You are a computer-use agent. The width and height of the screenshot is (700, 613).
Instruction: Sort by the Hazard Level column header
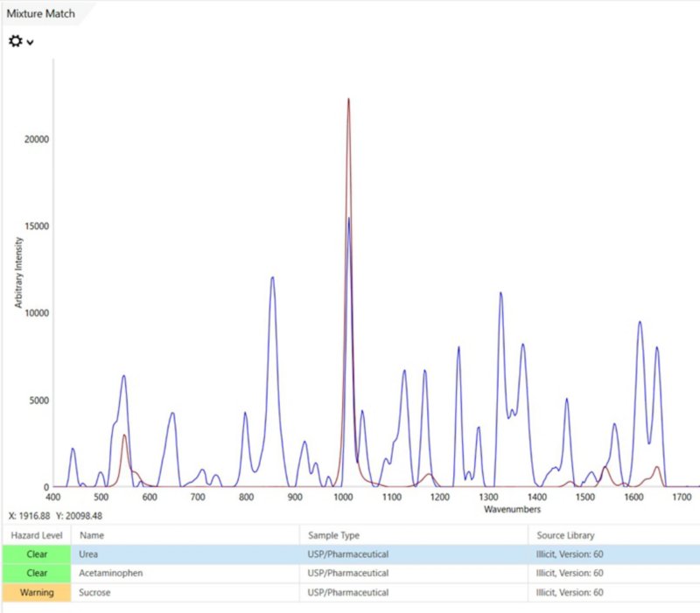(37, 535)
